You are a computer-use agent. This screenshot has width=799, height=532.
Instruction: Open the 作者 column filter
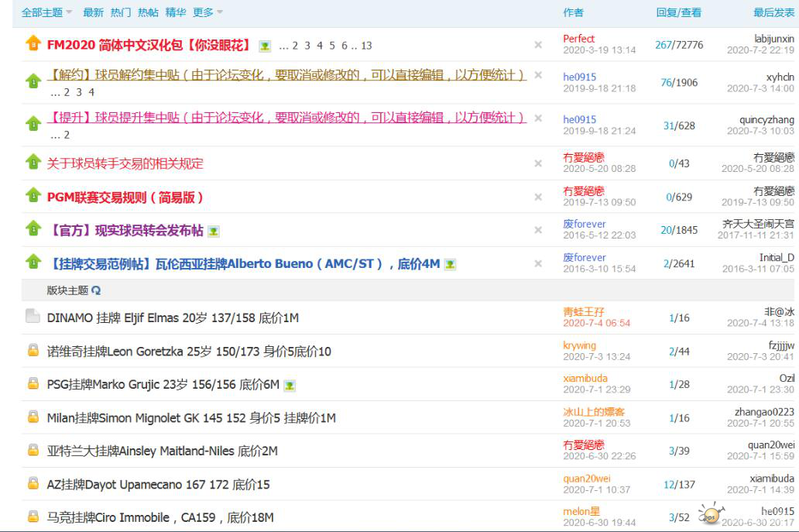click(573, 12)
